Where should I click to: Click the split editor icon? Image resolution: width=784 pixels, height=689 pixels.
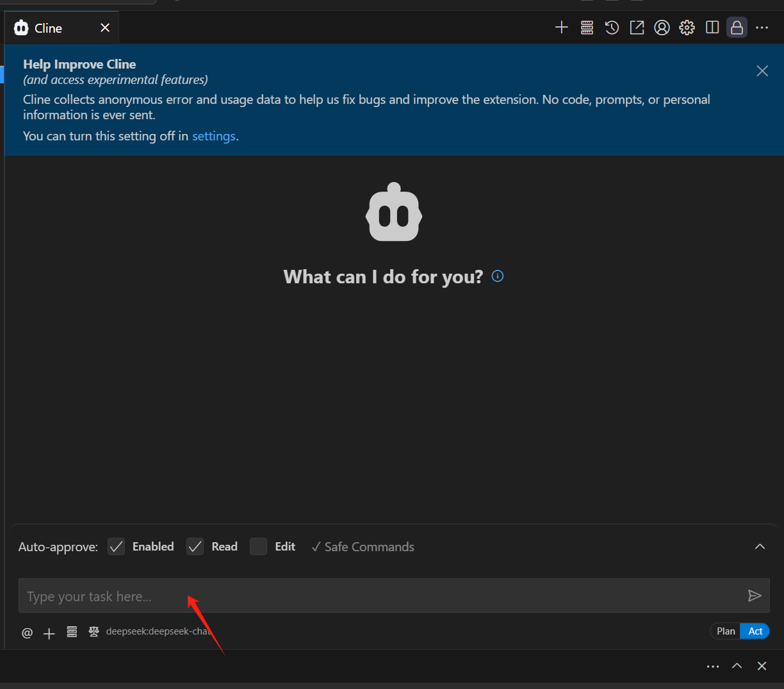pyautogui.click(x=712, y=28)
